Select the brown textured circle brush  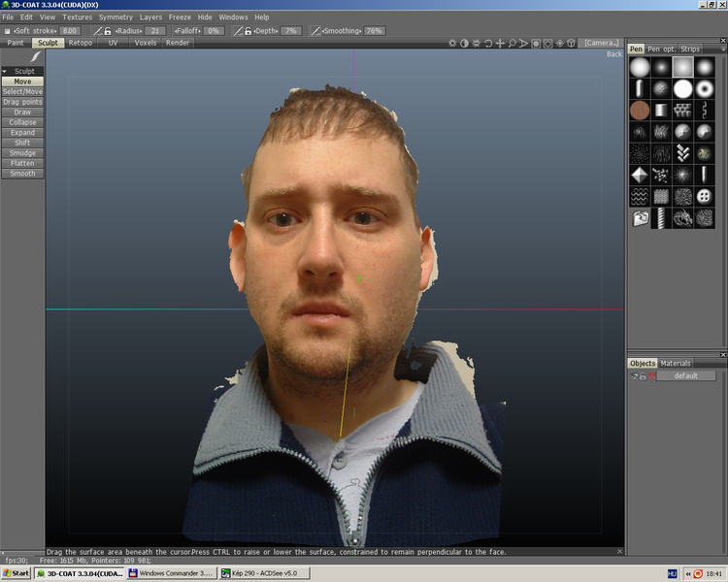coord(639,110)
